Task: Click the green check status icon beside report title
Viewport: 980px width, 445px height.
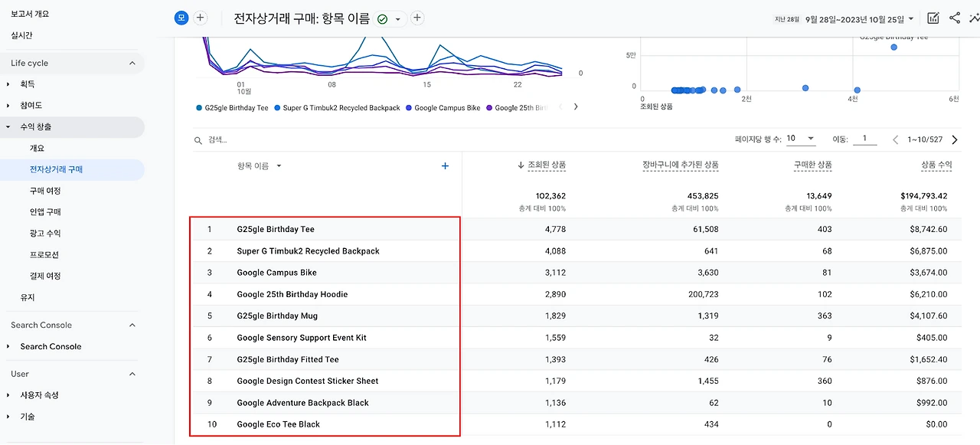Action: pos(383,18)
